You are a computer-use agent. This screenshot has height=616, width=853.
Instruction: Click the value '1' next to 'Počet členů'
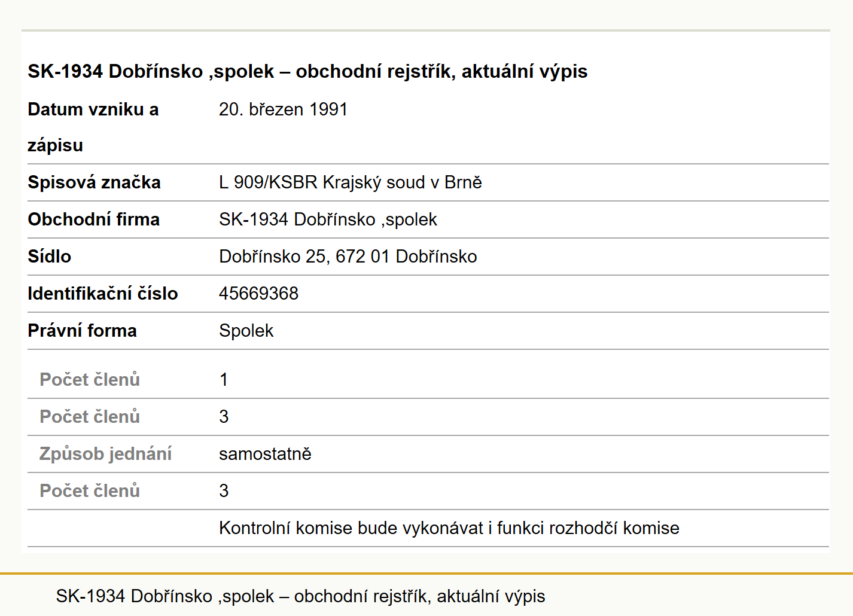click(224, 380)
